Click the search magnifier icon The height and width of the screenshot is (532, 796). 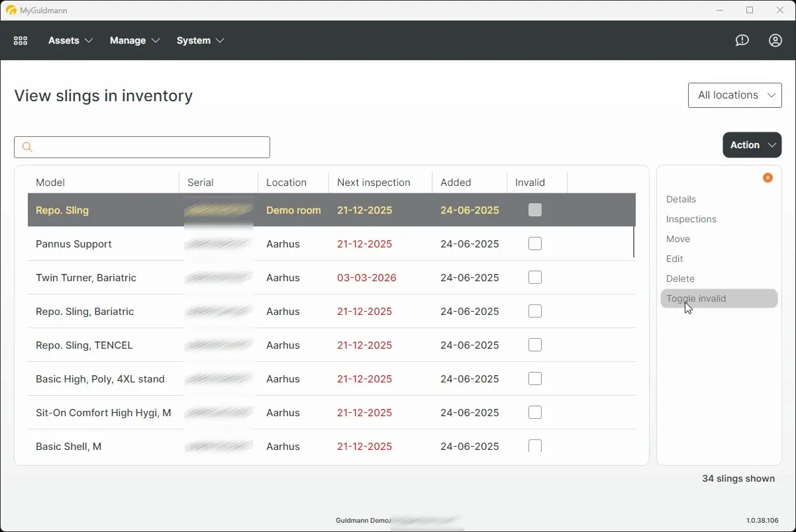click(27, 147)
